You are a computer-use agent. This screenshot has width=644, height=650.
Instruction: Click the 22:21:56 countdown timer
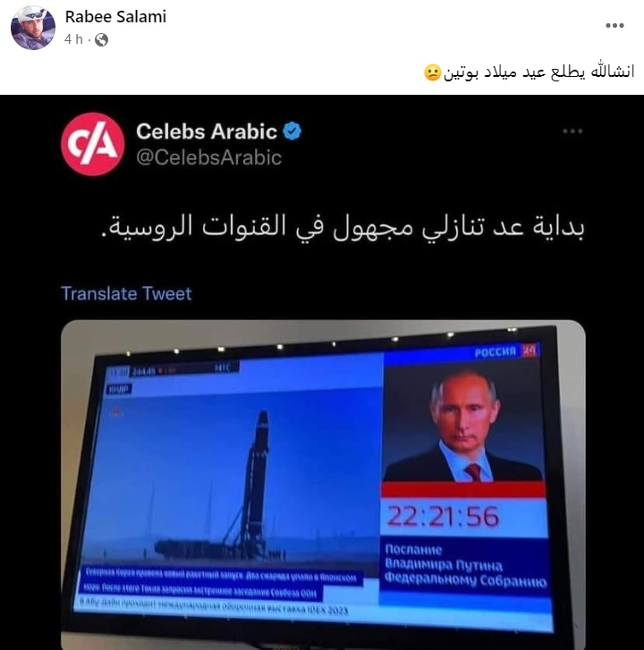[x=443, y=517]
